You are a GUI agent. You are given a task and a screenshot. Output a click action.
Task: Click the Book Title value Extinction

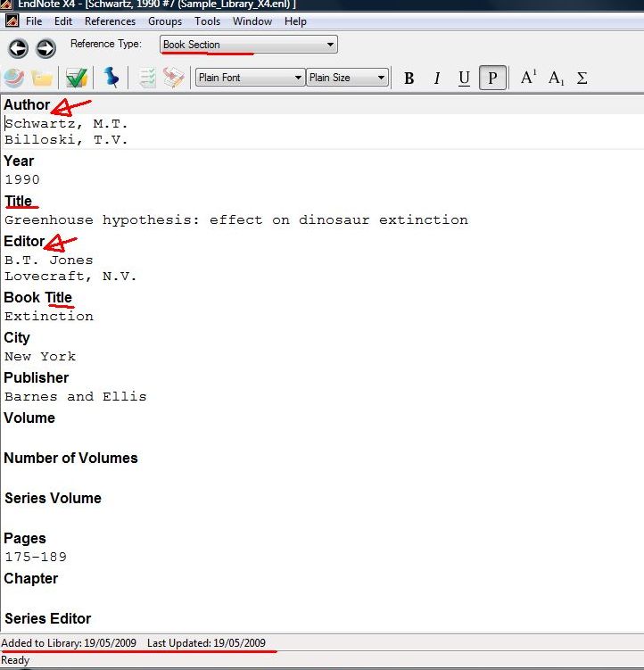[49, 316]
